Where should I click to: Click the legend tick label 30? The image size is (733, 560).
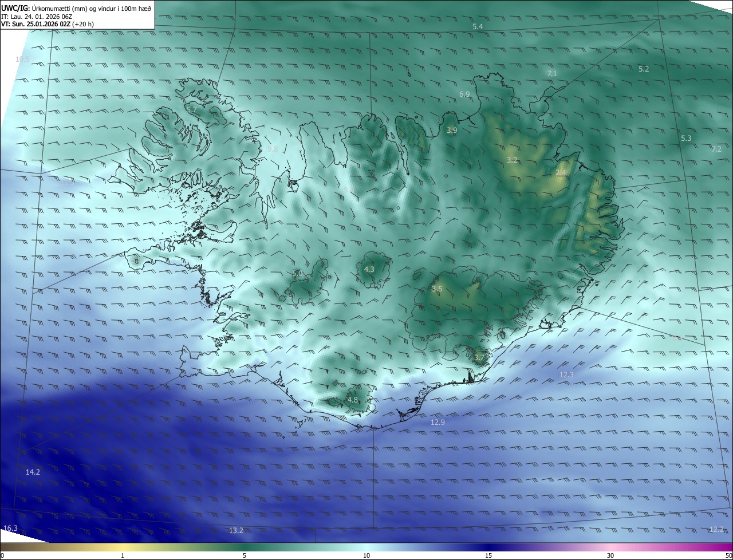(x=610, y=555)
